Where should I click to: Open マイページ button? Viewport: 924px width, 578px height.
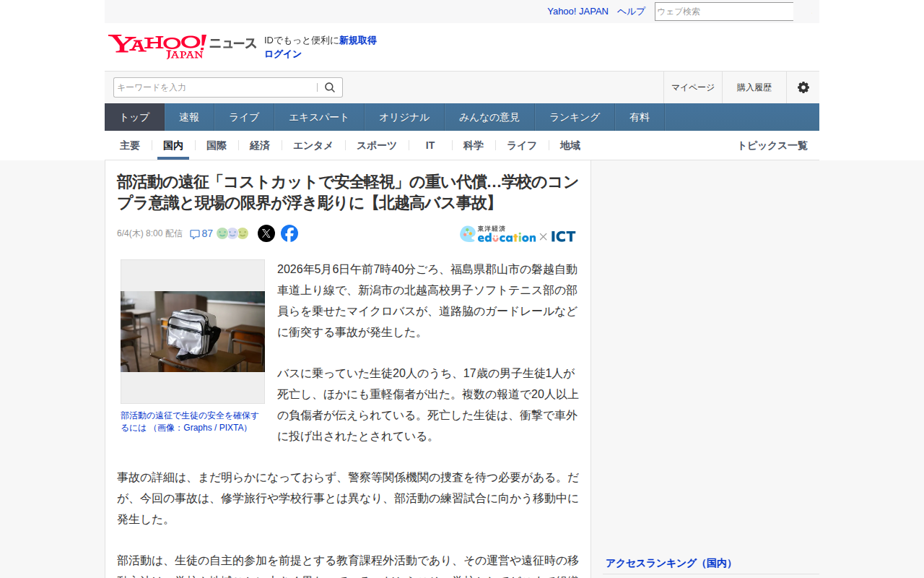[x=693, y=87]
